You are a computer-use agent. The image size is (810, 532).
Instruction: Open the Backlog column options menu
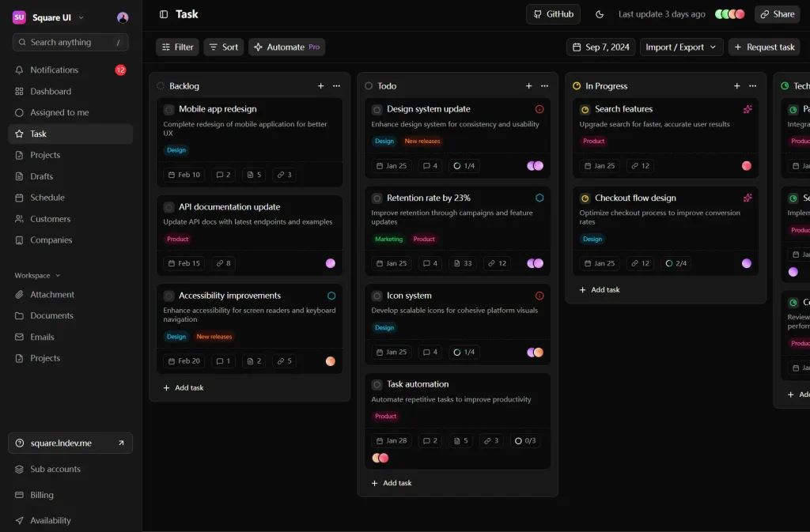[x=339, y=85]
